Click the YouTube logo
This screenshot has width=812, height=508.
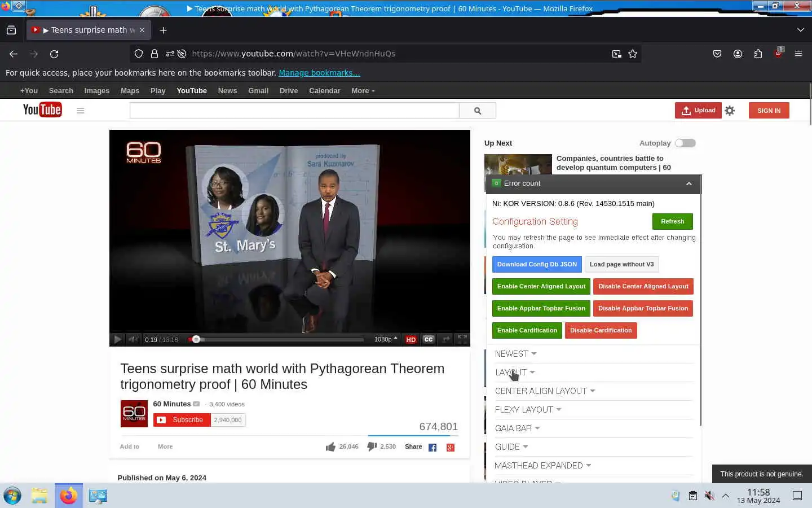pos(42,110)
